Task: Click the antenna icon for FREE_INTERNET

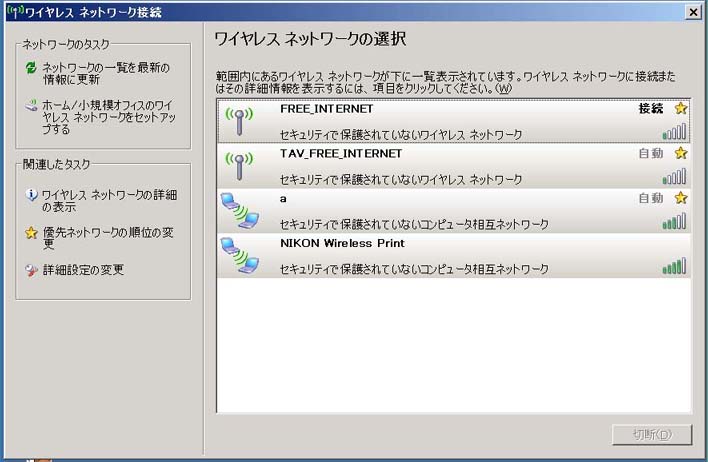Action: pyautogui.click(x=237, y=121)
